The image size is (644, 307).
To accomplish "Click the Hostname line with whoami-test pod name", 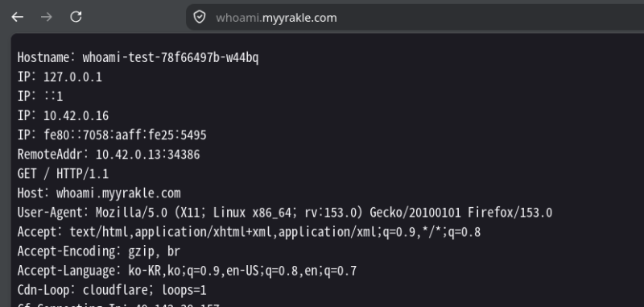I will tap(138, 57).
